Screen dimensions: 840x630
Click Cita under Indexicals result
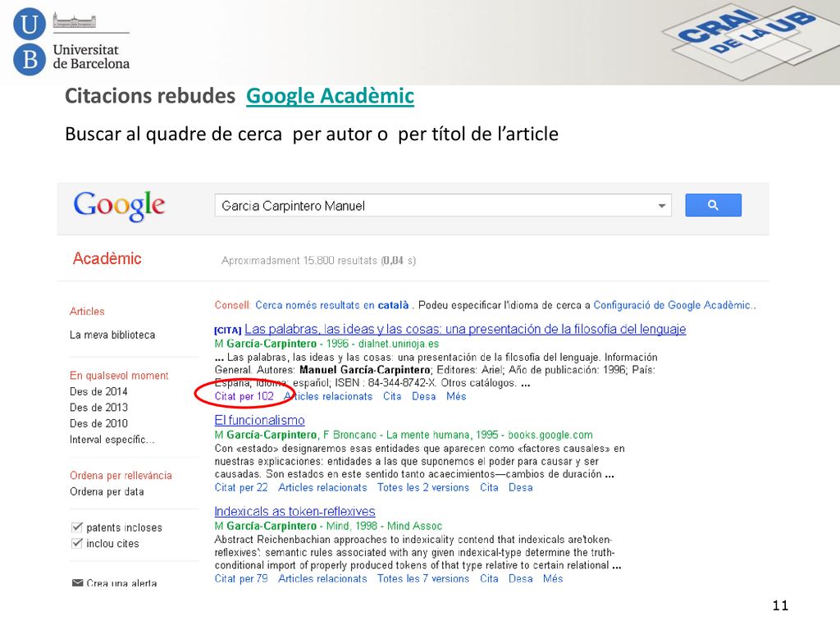[489, 578]
